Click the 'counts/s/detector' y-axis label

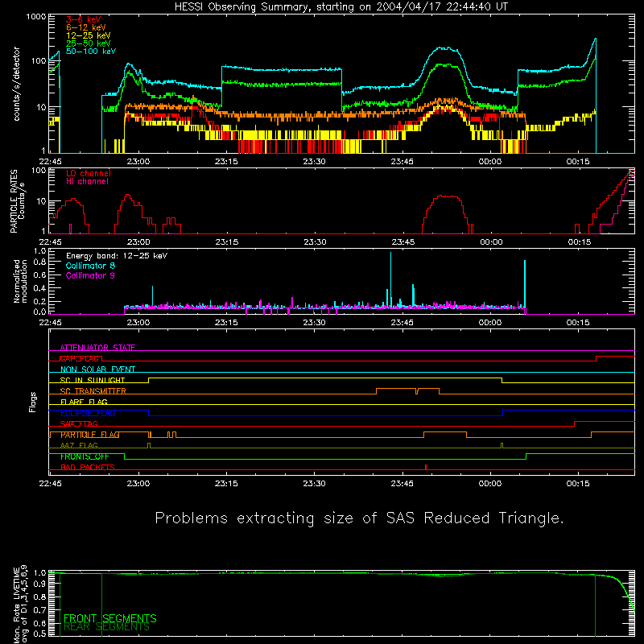click(x=16, y=84)
